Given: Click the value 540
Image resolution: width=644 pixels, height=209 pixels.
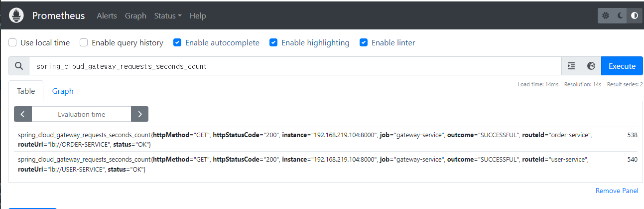Looking at the screenshot, I should click(x=632, y=160).
